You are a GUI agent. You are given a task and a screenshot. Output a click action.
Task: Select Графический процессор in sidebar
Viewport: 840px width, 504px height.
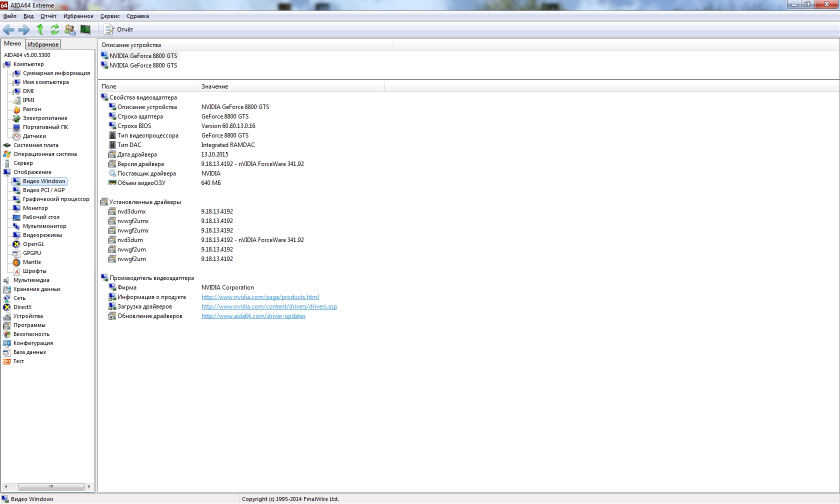click(55, 199)
